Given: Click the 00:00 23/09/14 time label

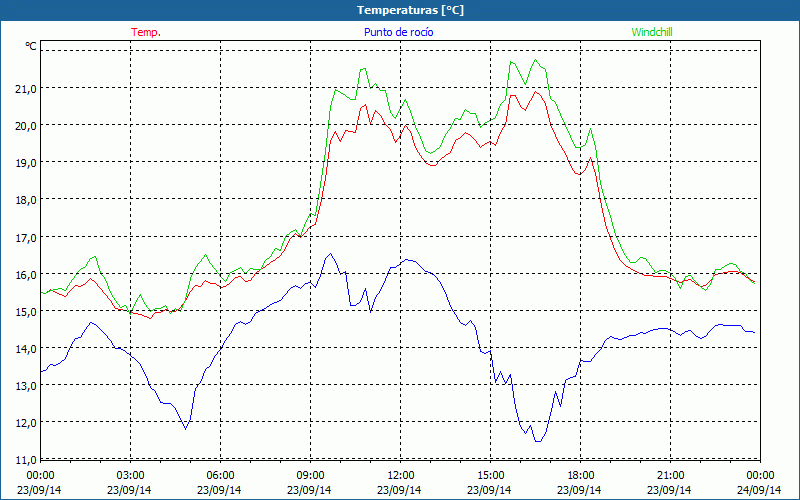Looking at the screenshot, I should click(x=40, y=483).
